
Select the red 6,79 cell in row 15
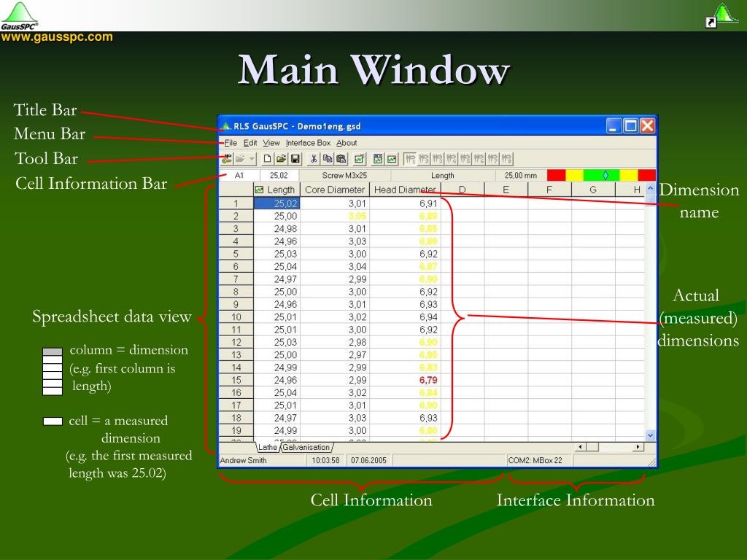[406, 380]
